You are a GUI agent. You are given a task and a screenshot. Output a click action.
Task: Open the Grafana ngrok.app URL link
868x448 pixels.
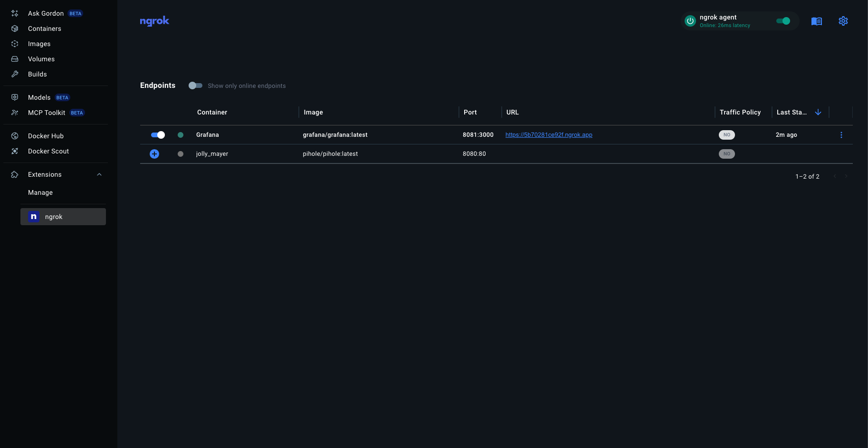click(549, 135)
